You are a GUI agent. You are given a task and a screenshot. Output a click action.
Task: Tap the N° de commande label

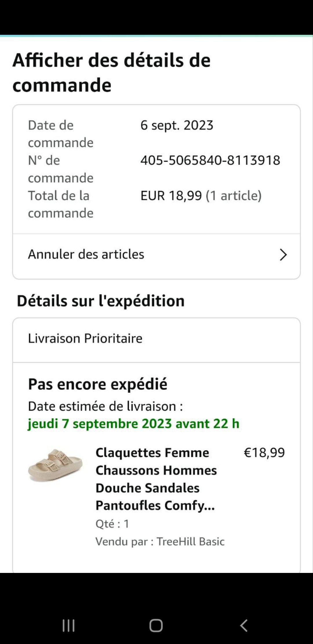tap(61, 169)
